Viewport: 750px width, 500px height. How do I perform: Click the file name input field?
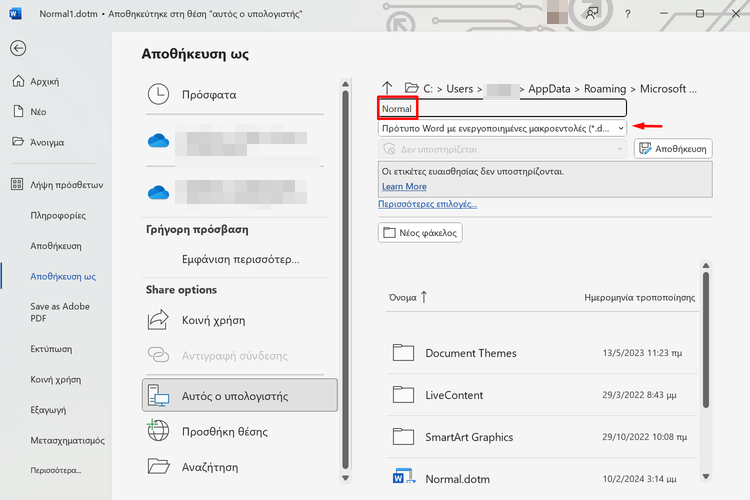(502, 108)
